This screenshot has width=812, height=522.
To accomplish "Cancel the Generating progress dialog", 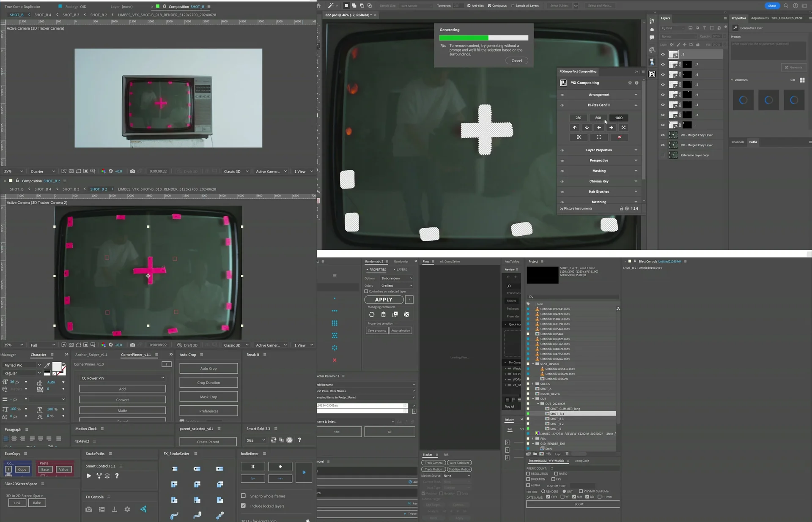I will coord(516,60).
